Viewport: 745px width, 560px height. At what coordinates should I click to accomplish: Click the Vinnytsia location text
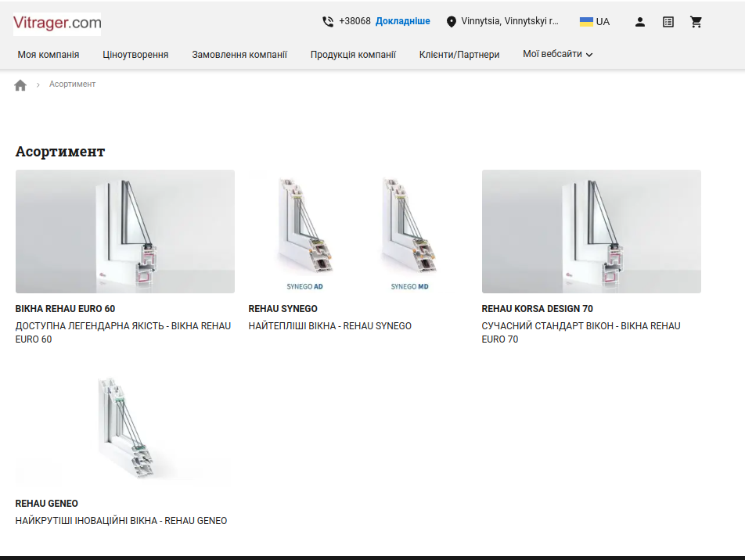509,21
